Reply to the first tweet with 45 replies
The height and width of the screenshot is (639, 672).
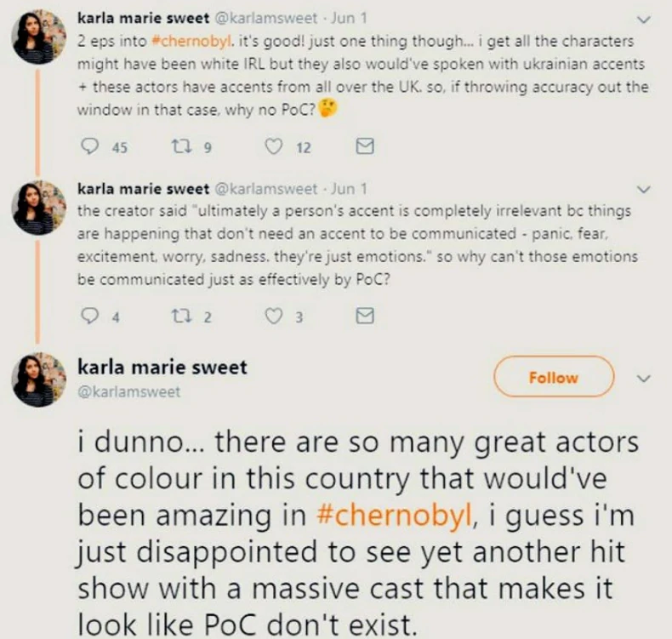89,147
